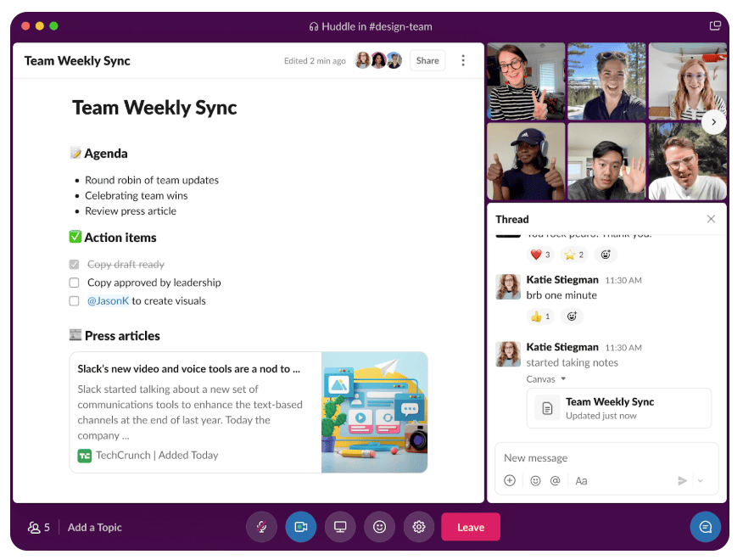The image size is (743, 560).
Task: Open the canvas three-dot more options menu
Action: coord(463,60)
